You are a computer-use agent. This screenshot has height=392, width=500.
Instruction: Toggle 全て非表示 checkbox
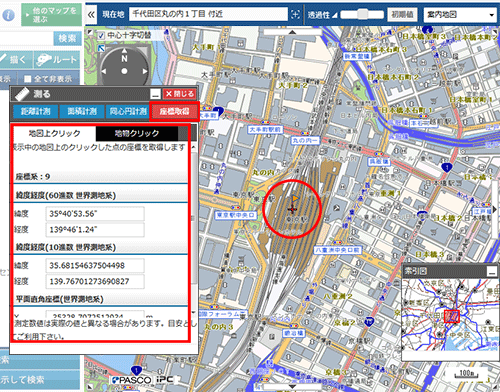pos(28,79)
